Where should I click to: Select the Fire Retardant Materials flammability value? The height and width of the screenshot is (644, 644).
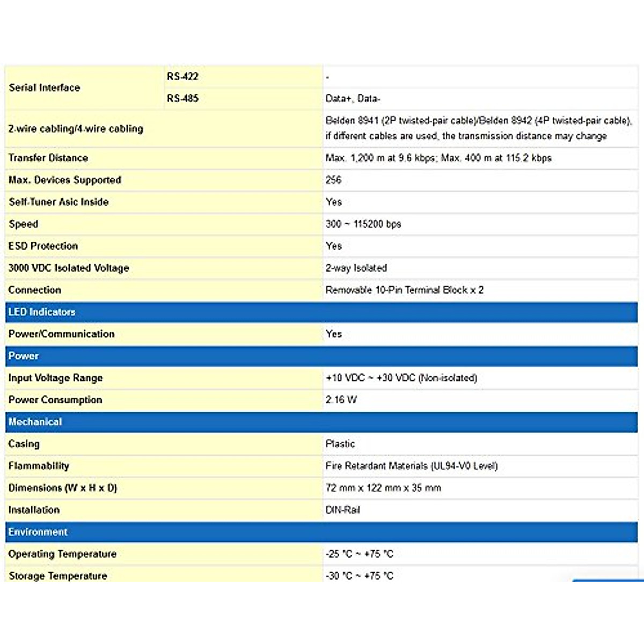point(411,466)
